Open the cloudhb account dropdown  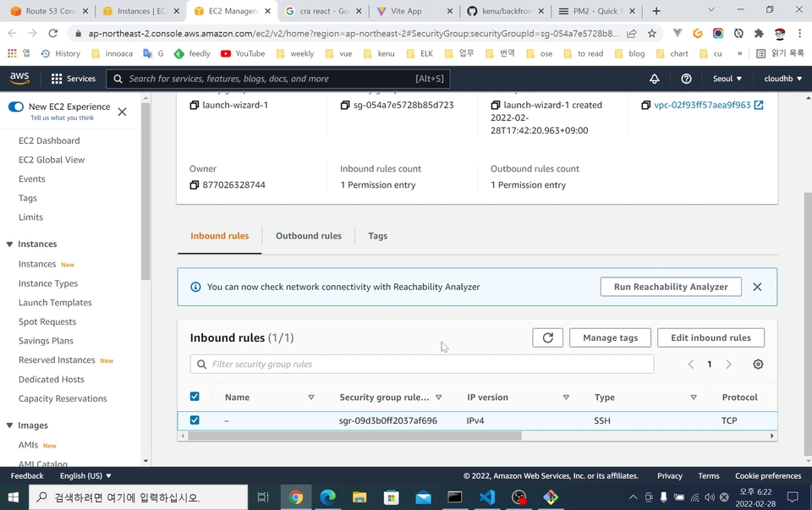[783, 79]
